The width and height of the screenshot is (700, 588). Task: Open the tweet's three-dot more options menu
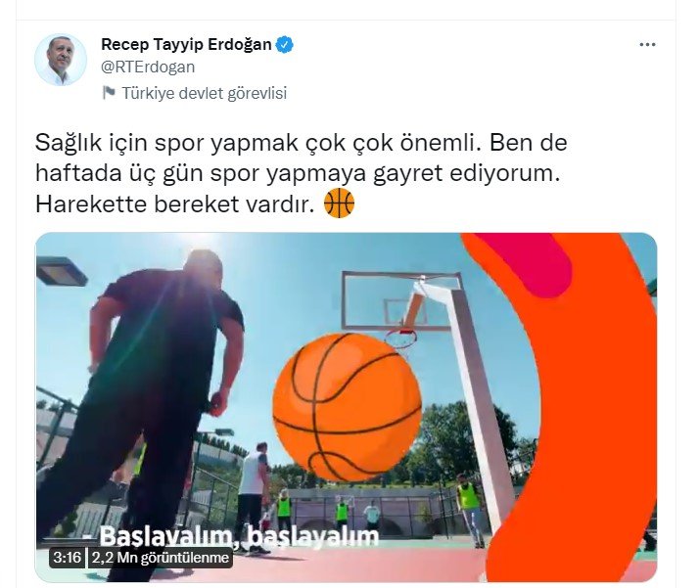[647, 45]
